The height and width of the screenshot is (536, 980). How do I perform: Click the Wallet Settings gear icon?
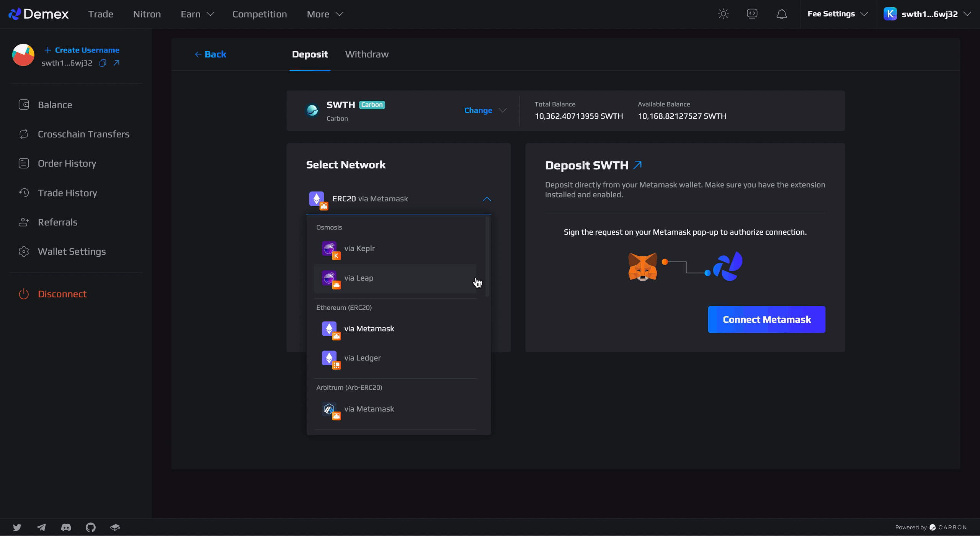coord(24,252)
